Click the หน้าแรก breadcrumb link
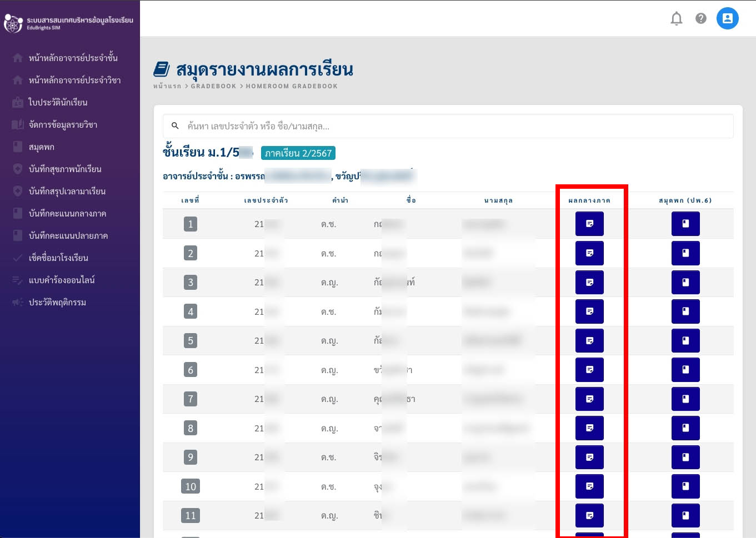 pyautogui.click(x=167, y=86)
